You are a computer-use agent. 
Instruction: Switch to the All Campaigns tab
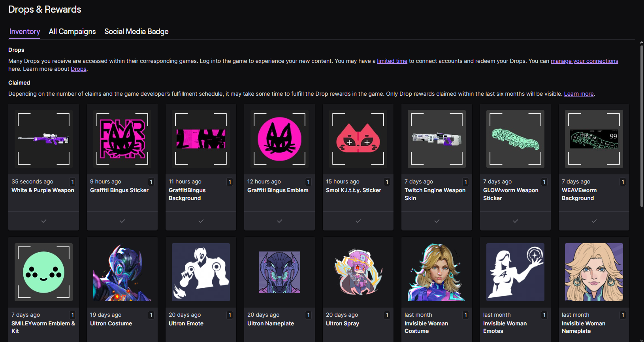[x=72, y=32]
